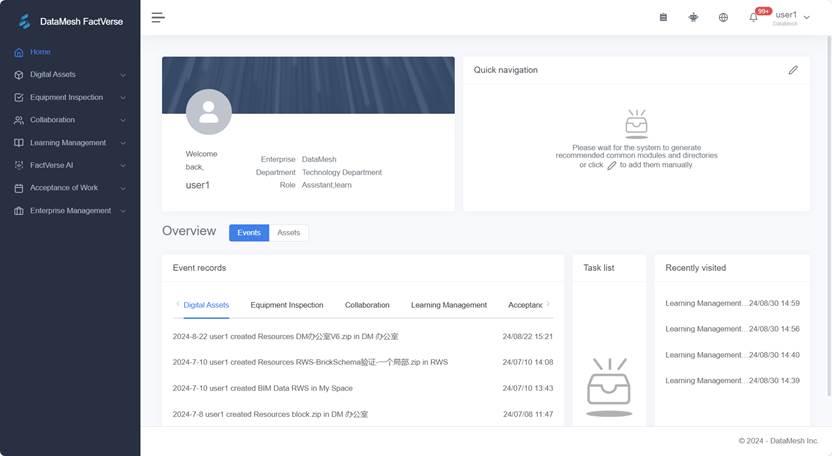Click the hamburger menu collapse icon
Screen dimensions: 832x456
pyautogui.click(x=158, y=17)
